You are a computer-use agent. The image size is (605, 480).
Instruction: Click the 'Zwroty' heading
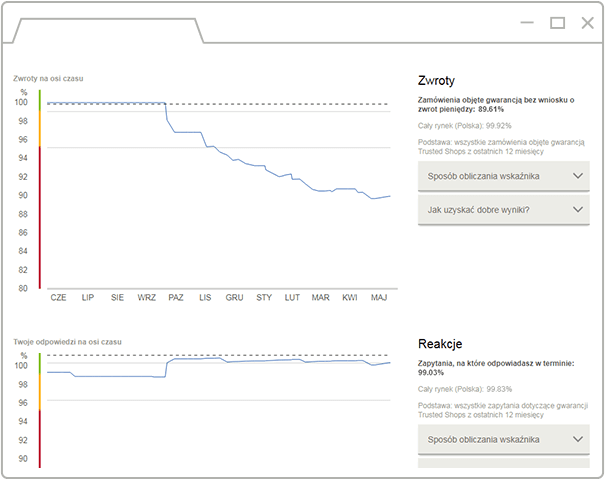tap(436, 81)
